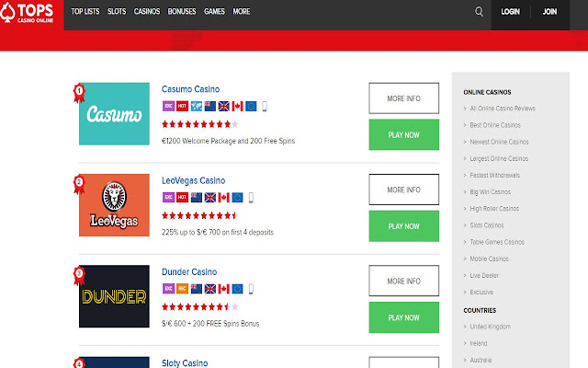The height and width of the screenshot is (368, 588).
Task: Click the Join button
Action: point(549,12)
